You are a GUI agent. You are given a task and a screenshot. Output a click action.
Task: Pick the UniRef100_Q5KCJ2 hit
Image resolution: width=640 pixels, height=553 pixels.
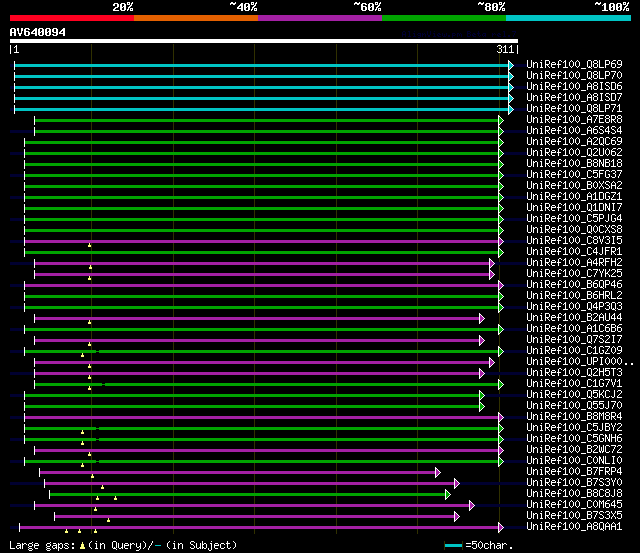click(574, 395)
